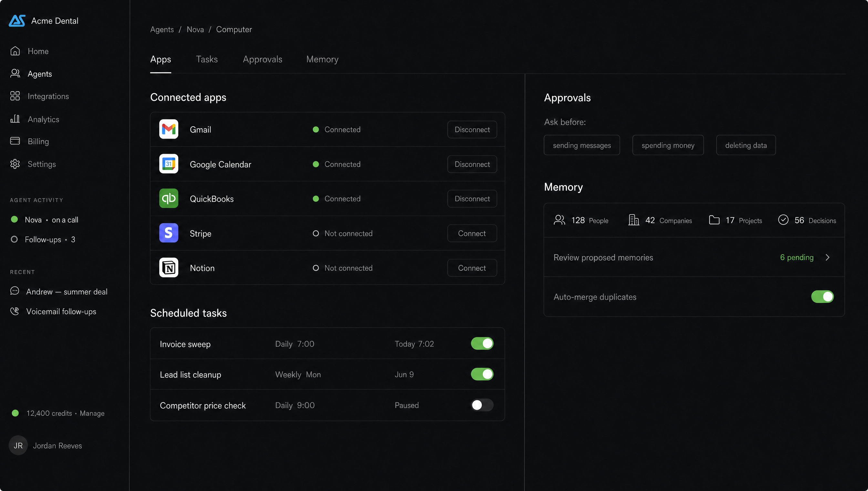Select the spending money approval chip

point(668,145)
